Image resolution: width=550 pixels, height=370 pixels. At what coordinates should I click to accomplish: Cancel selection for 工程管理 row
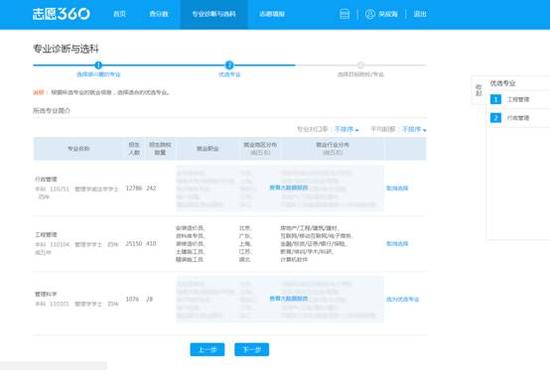(x=397, y=244)
